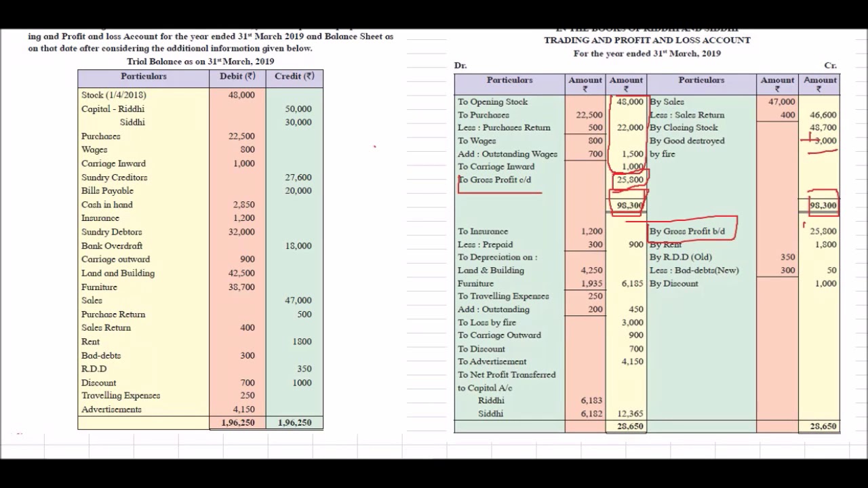Select the debit value 38,700 for Furniture
The image size is (868, 488).
tap(241, 287)
